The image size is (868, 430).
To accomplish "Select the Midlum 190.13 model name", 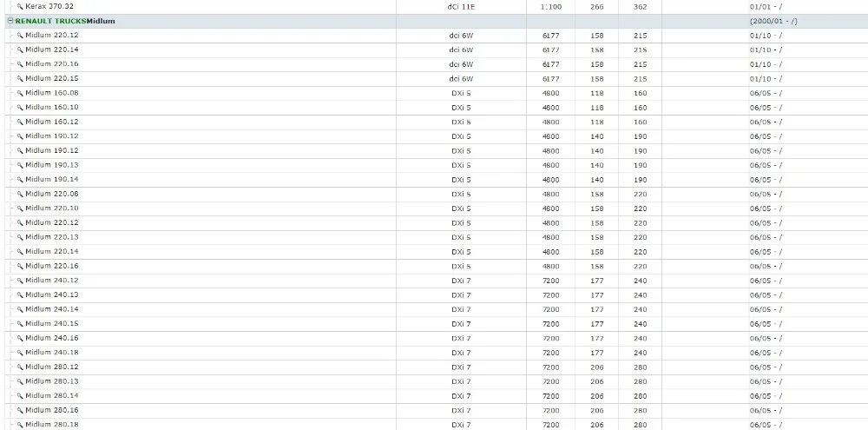I will click(x=52, y=164).
